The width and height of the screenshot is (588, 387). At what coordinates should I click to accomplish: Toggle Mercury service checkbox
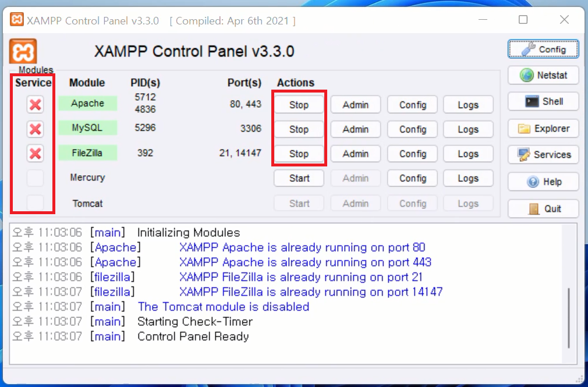(x=36, y=178)
